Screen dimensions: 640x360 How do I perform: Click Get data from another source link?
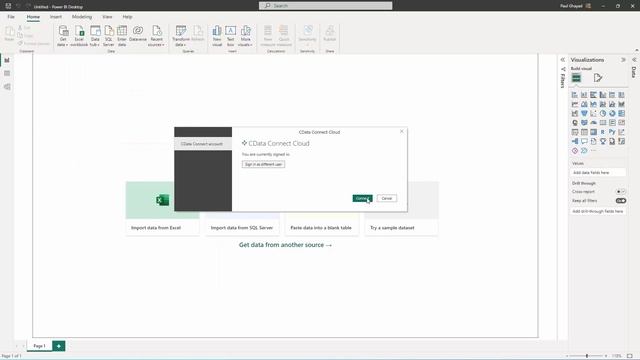coord(285,245)
